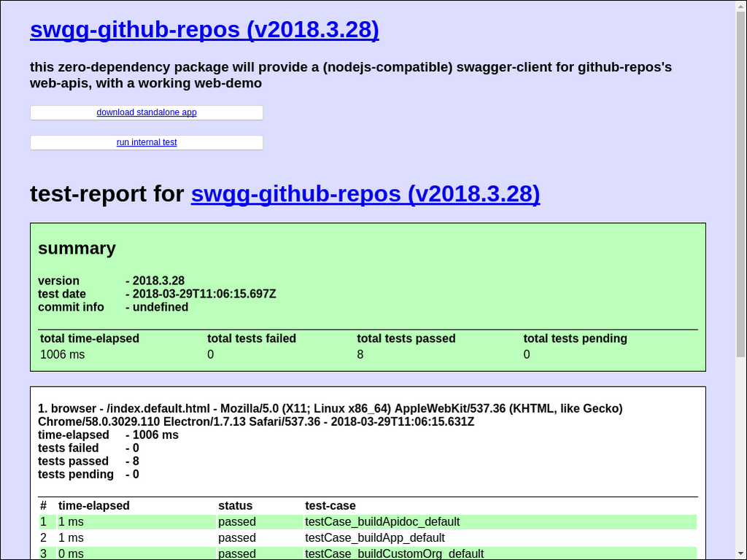Click testCase_buildCustomOrg_default row
747x560 pixels.
(368, 554)
